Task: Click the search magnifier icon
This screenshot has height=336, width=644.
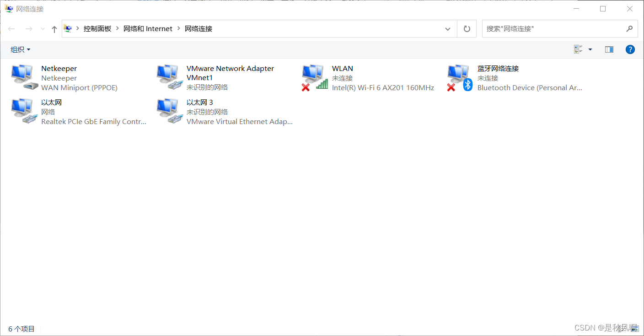Action: [629, 28]
